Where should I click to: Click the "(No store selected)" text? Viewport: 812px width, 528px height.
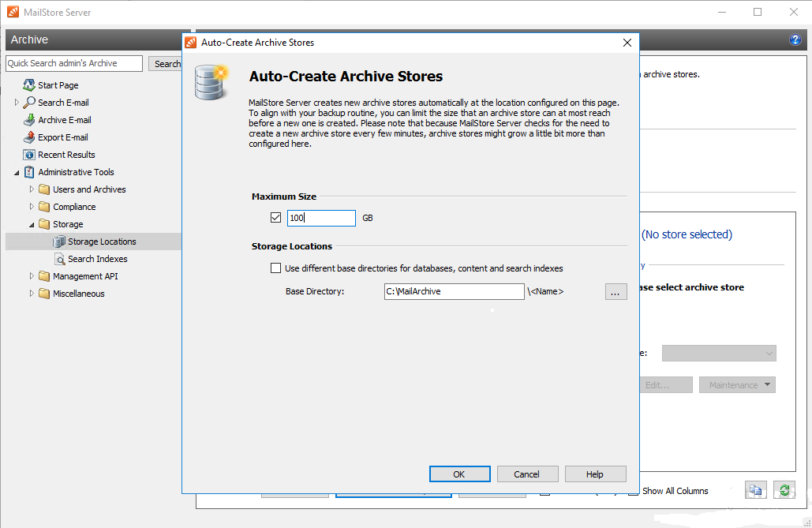pos(687,234)
